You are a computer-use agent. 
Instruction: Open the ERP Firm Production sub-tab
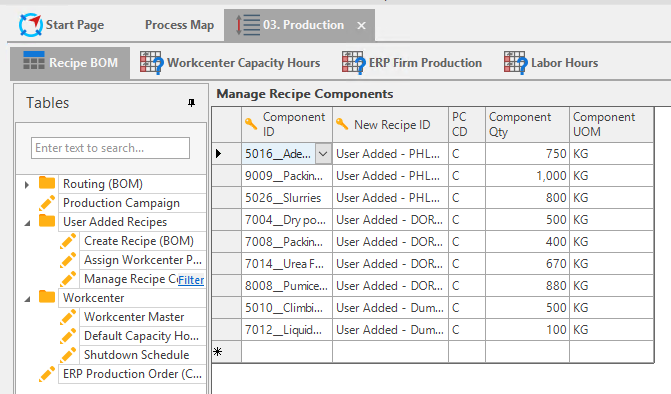coord(412,63)
